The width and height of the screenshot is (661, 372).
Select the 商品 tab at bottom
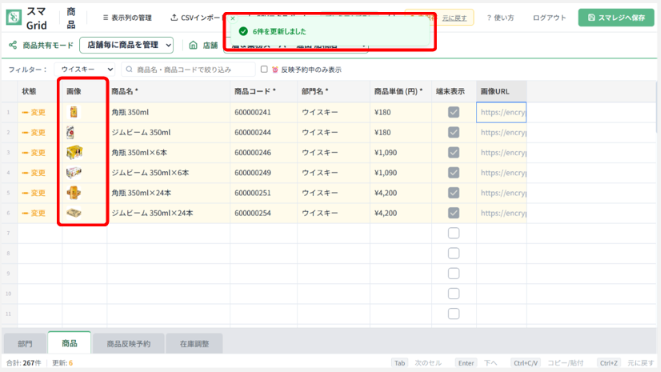(x=70, y=343)
